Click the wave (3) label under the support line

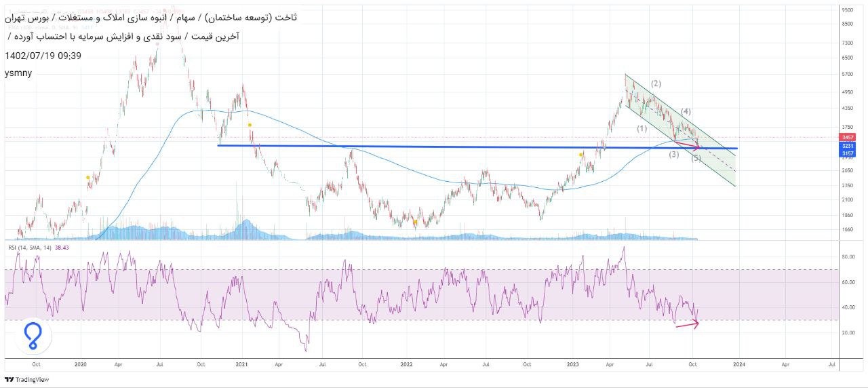[x=673, y=155]
